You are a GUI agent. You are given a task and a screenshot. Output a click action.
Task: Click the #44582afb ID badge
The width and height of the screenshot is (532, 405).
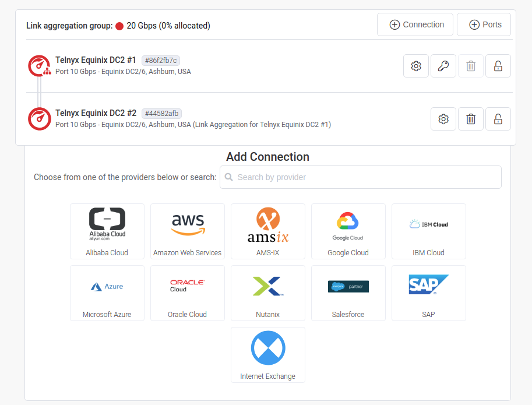(x=161, y=113)
